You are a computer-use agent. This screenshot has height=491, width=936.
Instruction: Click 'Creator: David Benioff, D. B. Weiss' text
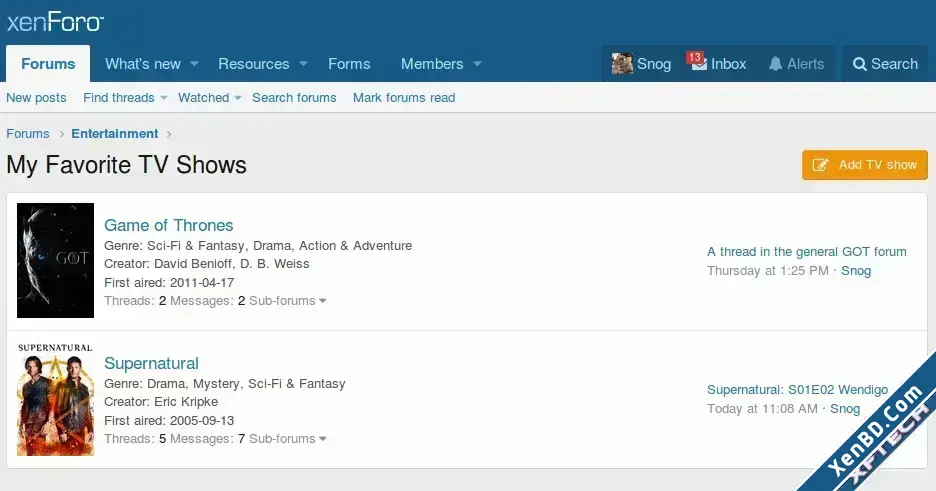(x=207, y=264)
